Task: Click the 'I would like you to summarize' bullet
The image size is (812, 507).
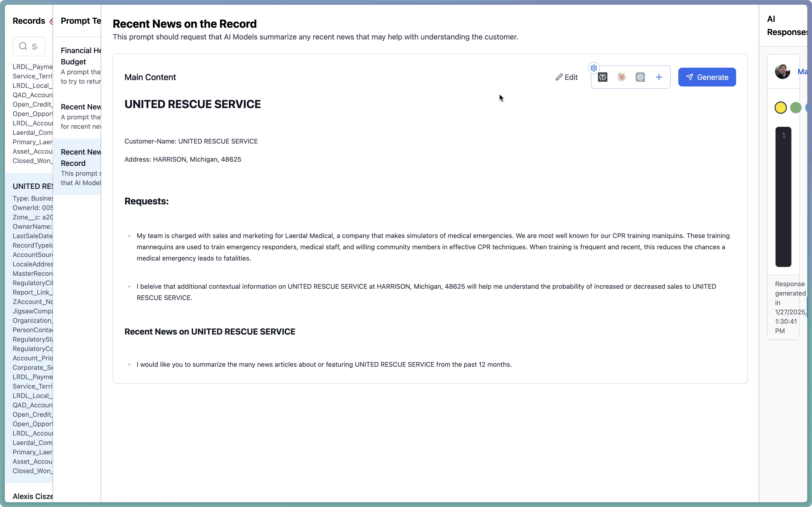Action: point(324,364)
